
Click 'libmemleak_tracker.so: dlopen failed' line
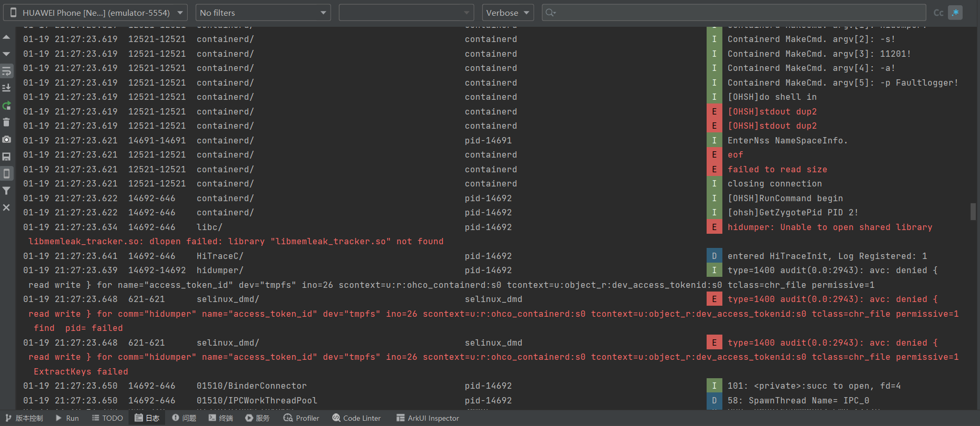tap(236, 242)
